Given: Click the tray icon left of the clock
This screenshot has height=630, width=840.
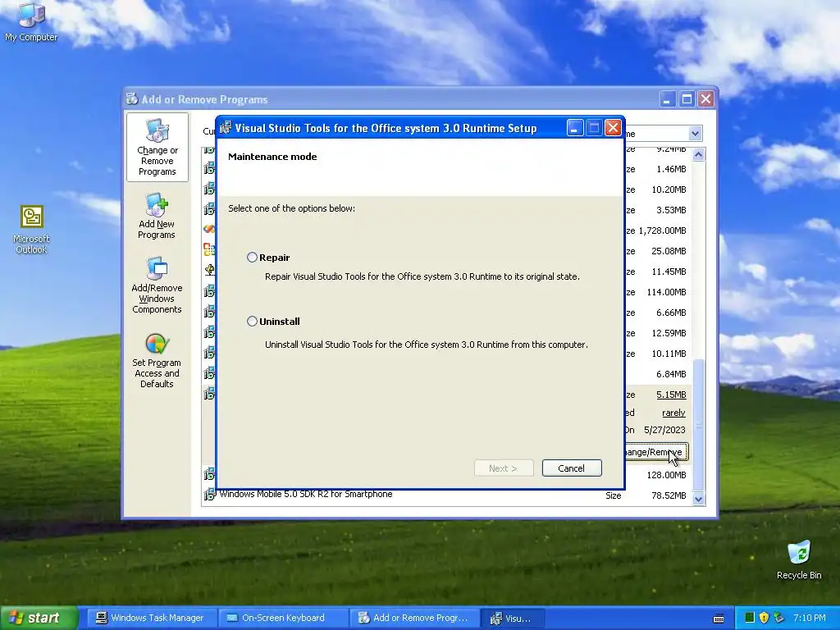Looking at the screenshot, I should coord(779,618).
